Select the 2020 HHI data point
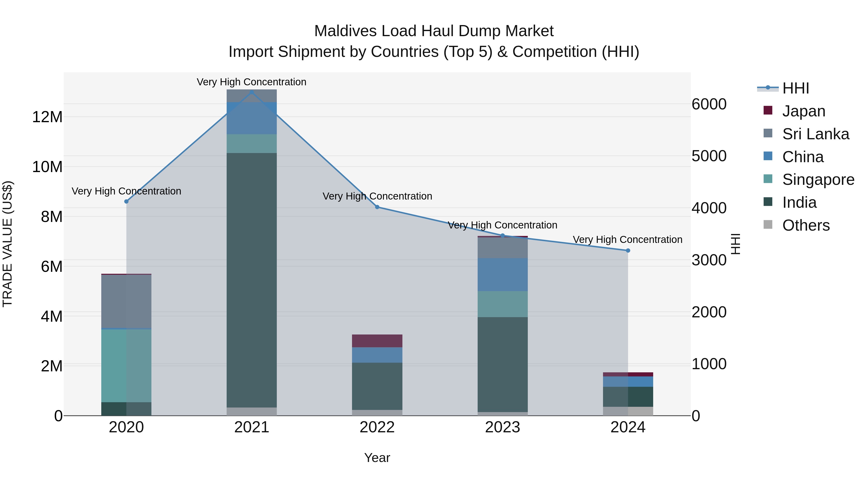 click(x=126, y=201)
